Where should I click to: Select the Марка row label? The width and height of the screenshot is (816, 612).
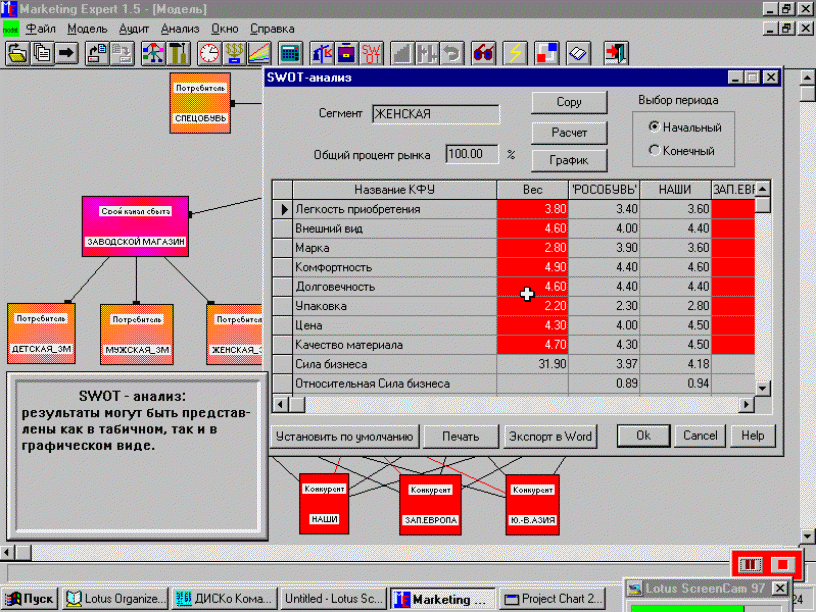312,248
